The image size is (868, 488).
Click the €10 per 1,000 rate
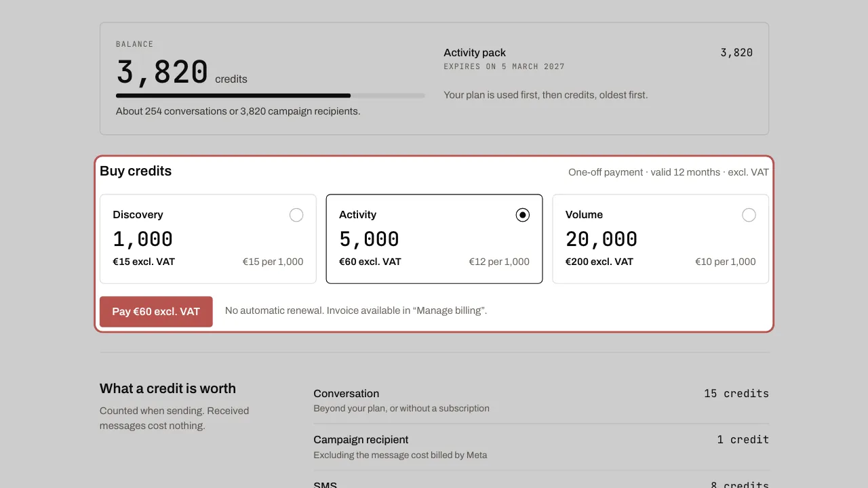726,262
